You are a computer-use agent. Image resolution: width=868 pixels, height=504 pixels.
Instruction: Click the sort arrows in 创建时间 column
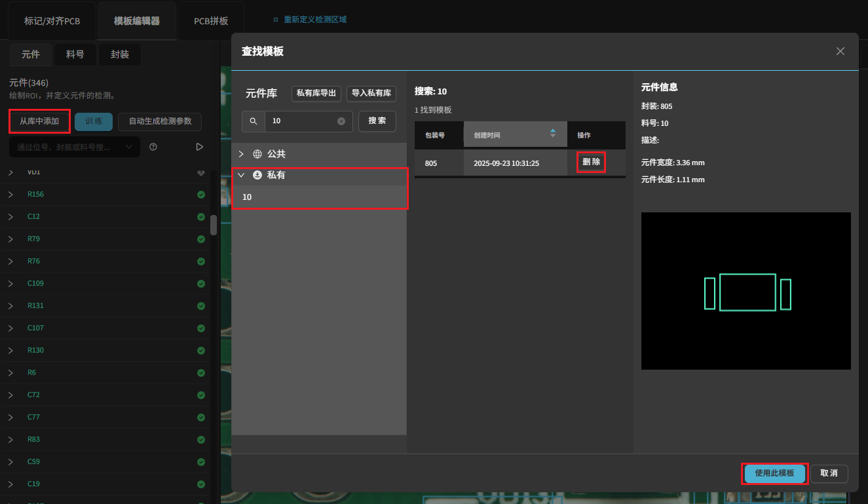click(x=553, y=134)
